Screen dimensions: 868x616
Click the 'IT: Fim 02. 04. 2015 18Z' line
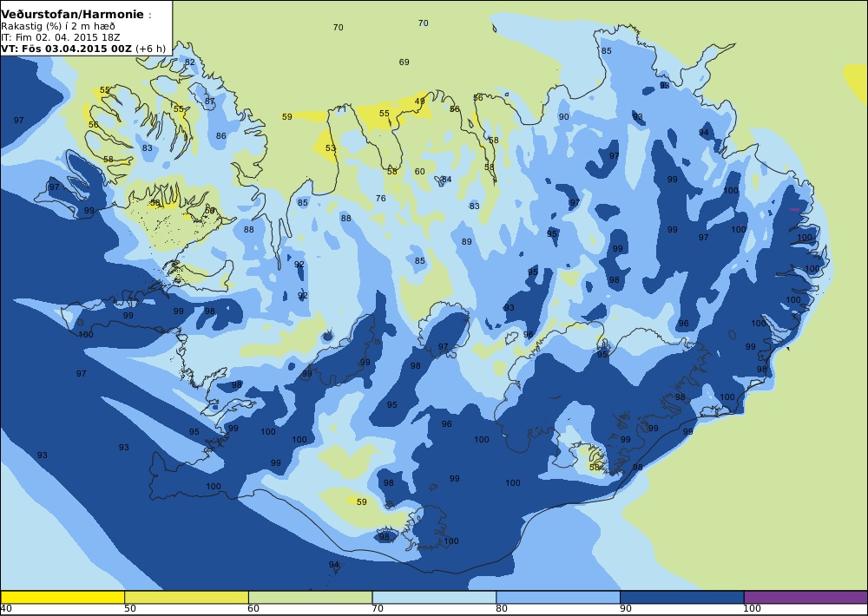61,37
